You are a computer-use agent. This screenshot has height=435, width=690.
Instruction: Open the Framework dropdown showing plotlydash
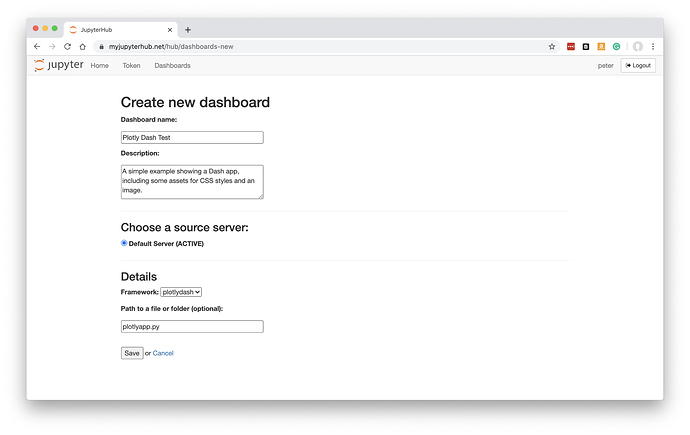click(181, 292)
